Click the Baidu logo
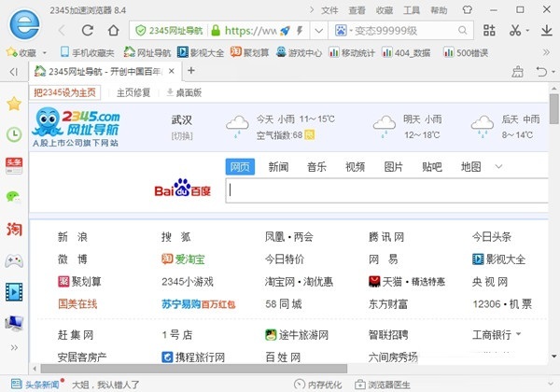The height and width of the screenshot is (392, 560). tap(183, 188)
